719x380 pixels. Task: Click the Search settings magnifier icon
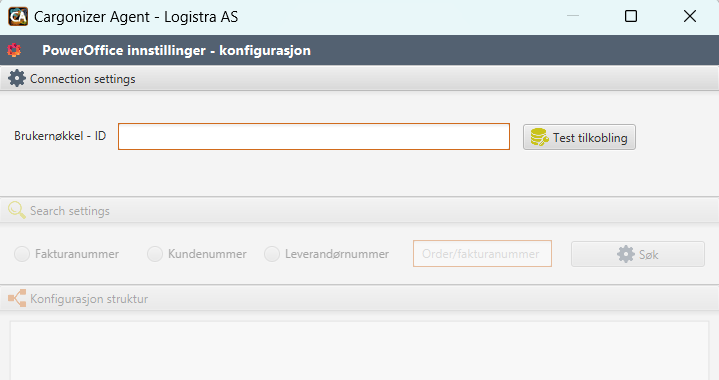pos(17,210)
